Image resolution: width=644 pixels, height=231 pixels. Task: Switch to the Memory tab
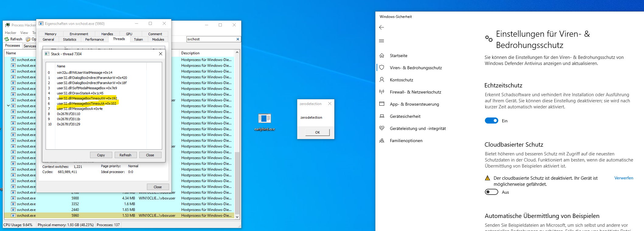tap(50, 34)
